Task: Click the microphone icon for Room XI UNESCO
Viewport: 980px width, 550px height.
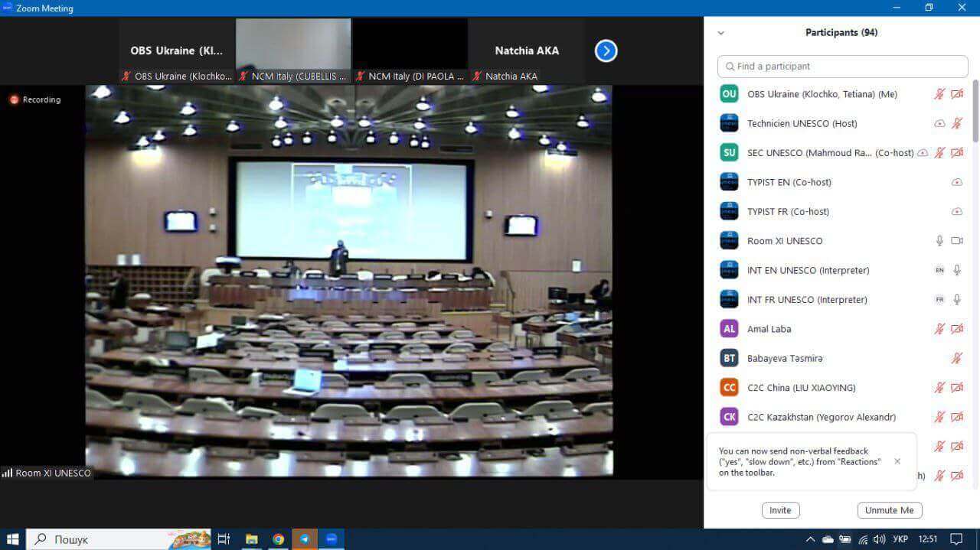Action: pyautogui.click(x=939, y=241)
